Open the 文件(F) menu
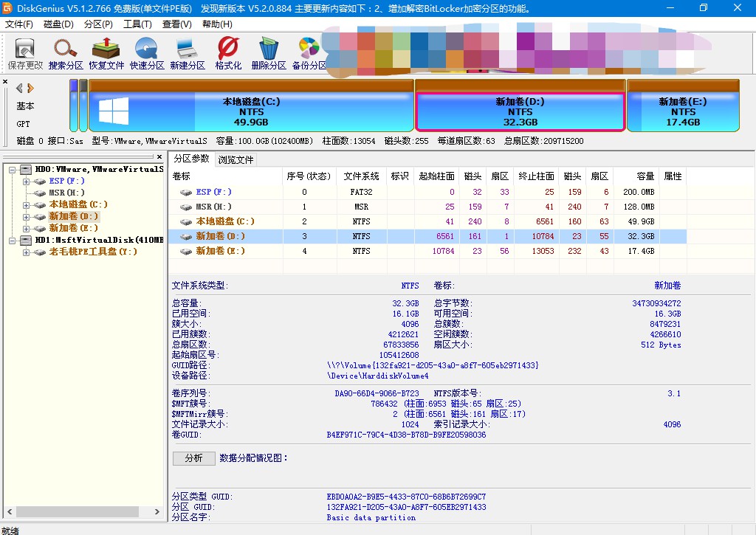 click(19, 24)
